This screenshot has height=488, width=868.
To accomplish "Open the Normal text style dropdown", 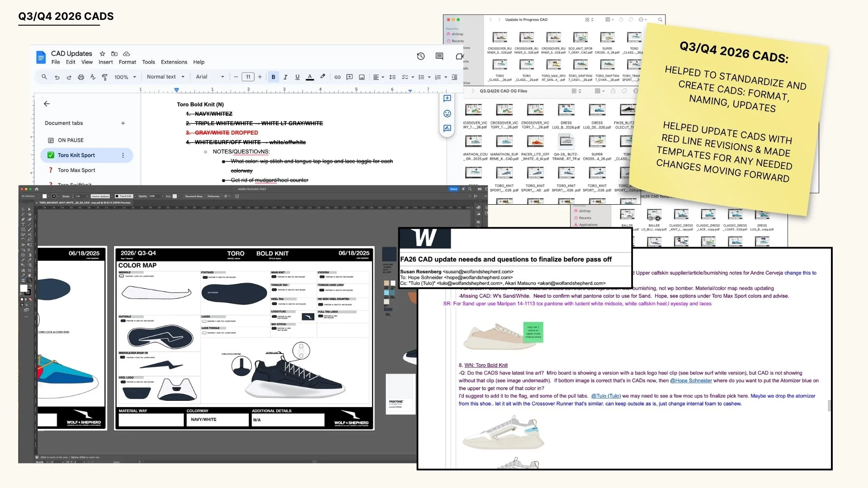I will pyautogui.click(x=165, y=77).
